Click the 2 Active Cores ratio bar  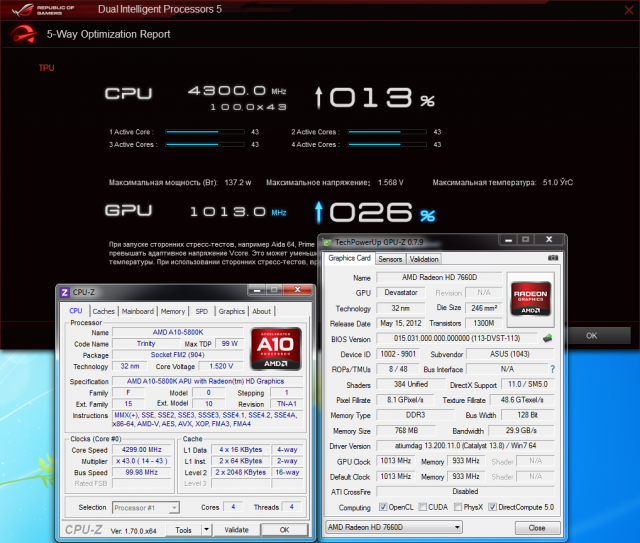[x=387, y=132]
